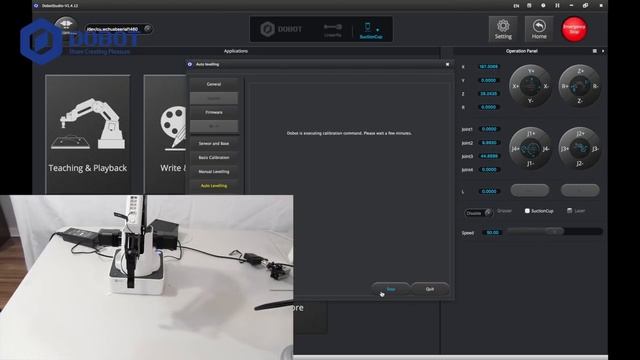Lower the arm with Z- button

tap(580, 101)
